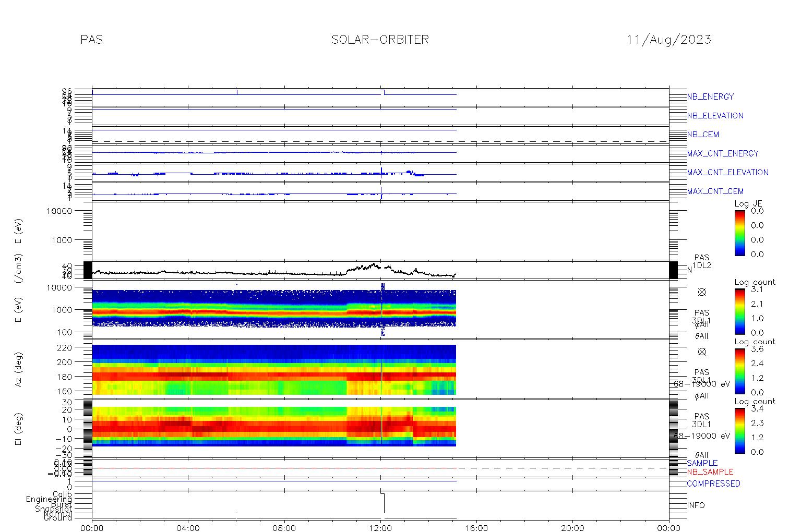This screenshot has height=532, width=789.
Task: Click the PAS 1DL2 label
Action: click(702, 261)
